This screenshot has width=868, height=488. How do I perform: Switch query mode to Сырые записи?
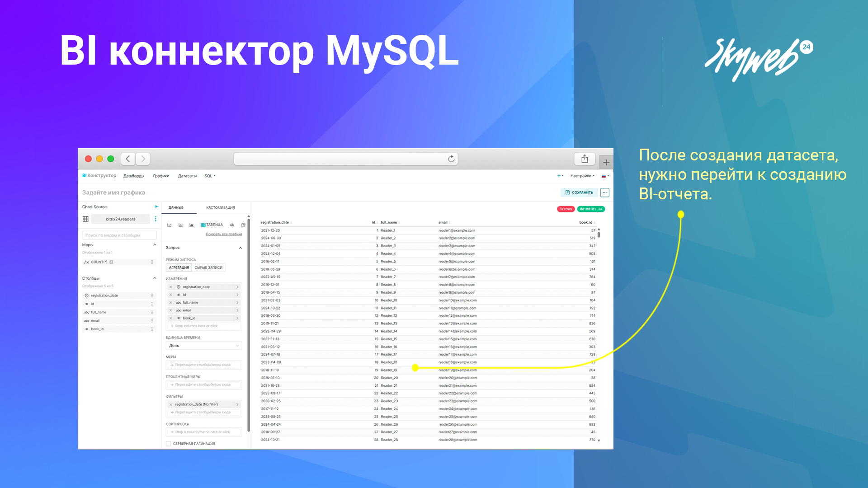tap(208, 267)
